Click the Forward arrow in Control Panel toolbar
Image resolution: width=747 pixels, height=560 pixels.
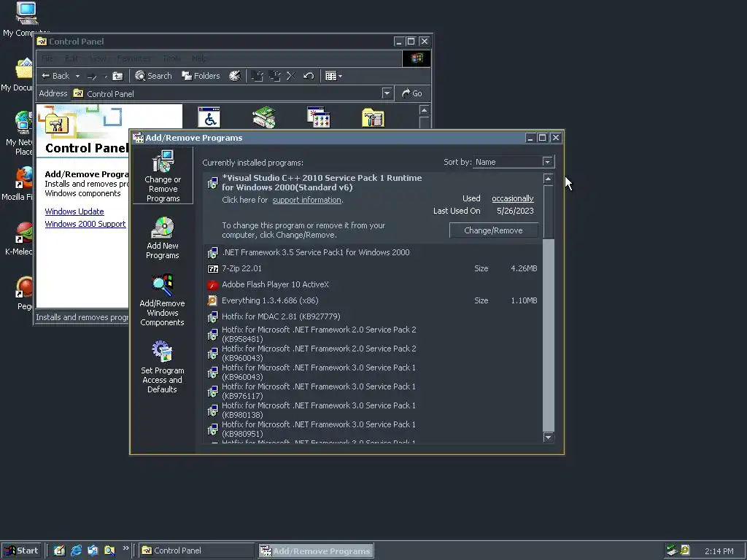coord(92,76)
